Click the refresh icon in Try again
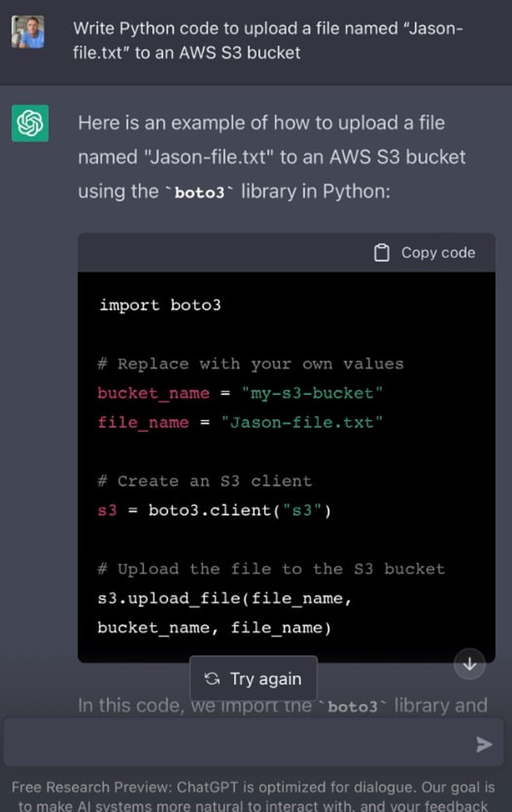The height and width of the screenshot is (812, 512). coord(212,678)
